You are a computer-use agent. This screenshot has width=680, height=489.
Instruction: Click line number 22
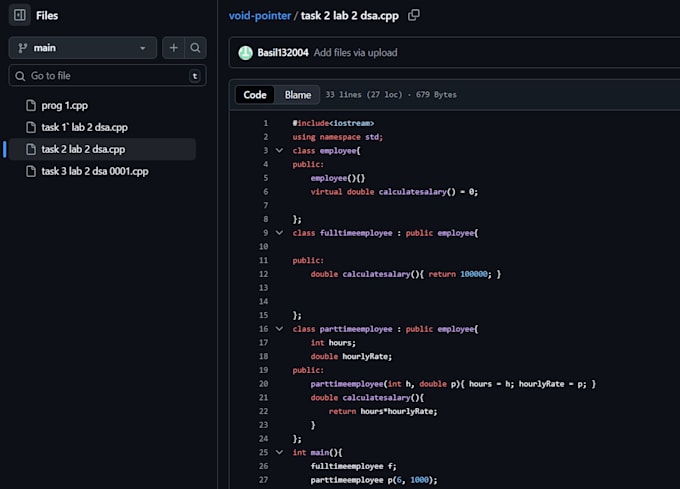point(263,411)
